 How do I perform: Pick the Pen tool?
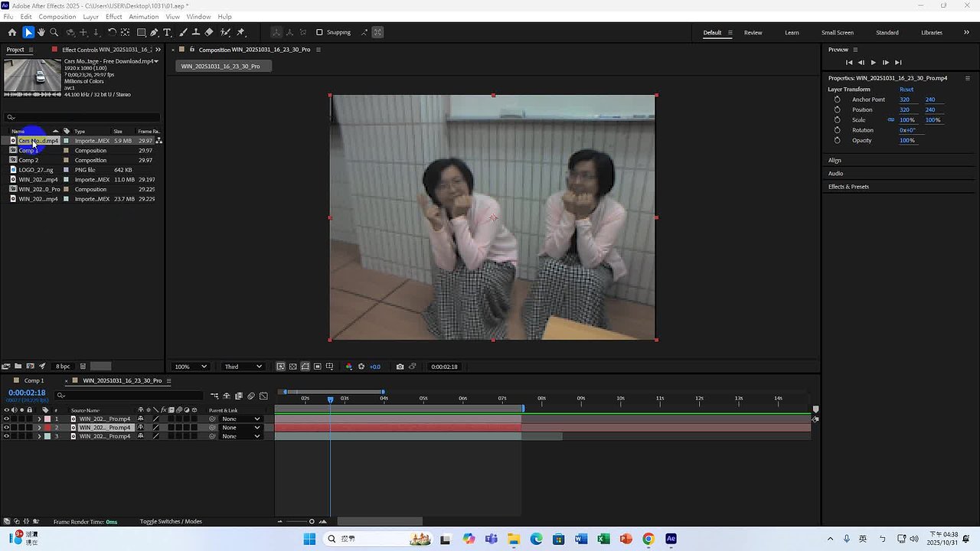154,32
